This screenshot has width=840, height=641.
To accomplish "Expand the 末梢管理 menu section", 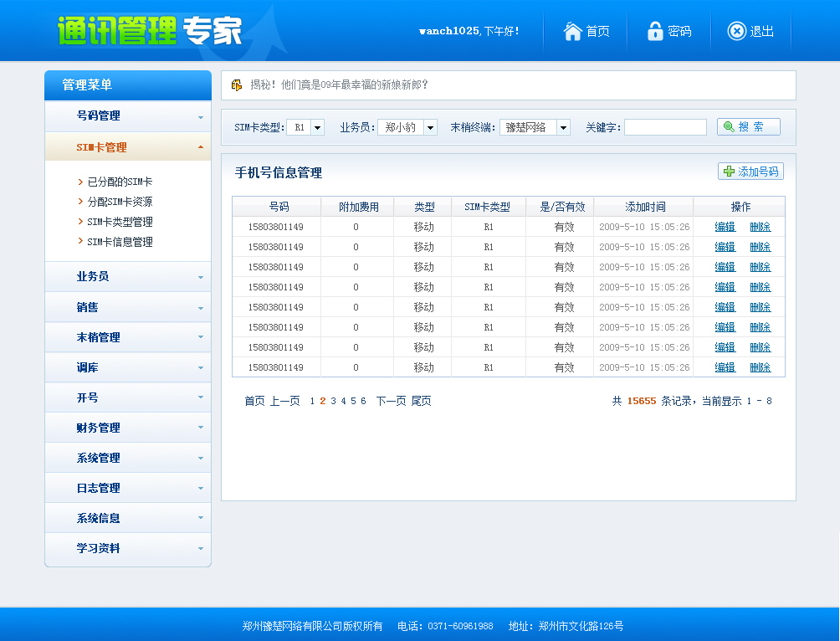I will (128, 337).
